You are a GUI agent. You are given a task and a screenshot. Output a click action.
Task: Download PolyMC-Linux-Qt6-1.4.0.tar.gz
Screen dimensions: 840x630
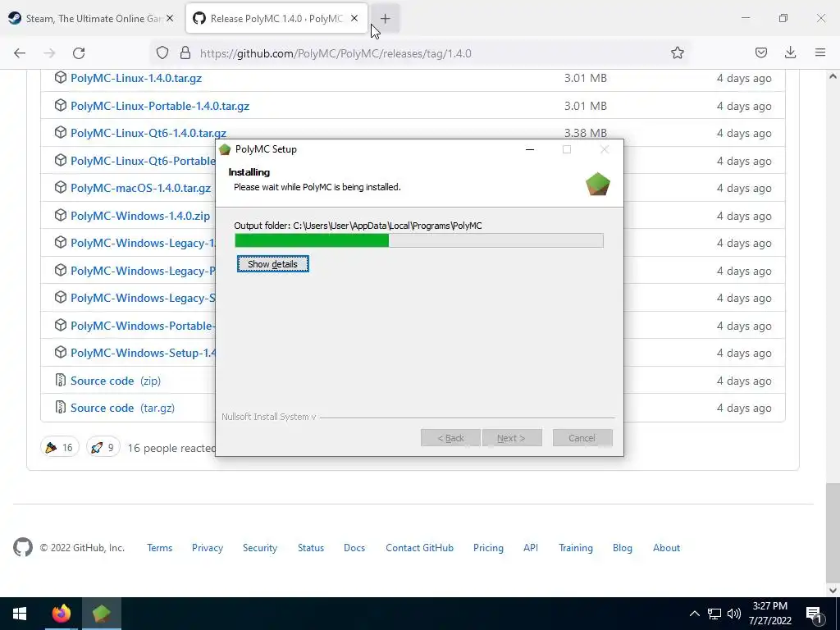[x=148, y=133]
